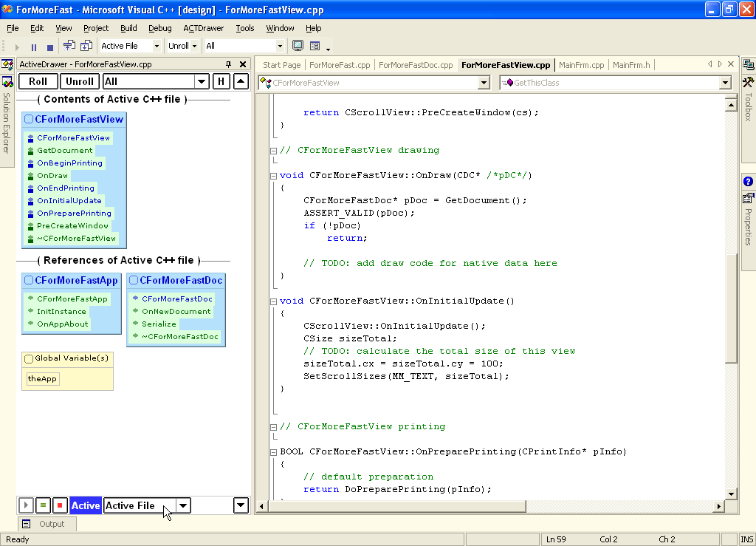Open the bottom-right ActiveDrawer dropdown arrow
Screen dimensions: 756x546
(241, 505)
